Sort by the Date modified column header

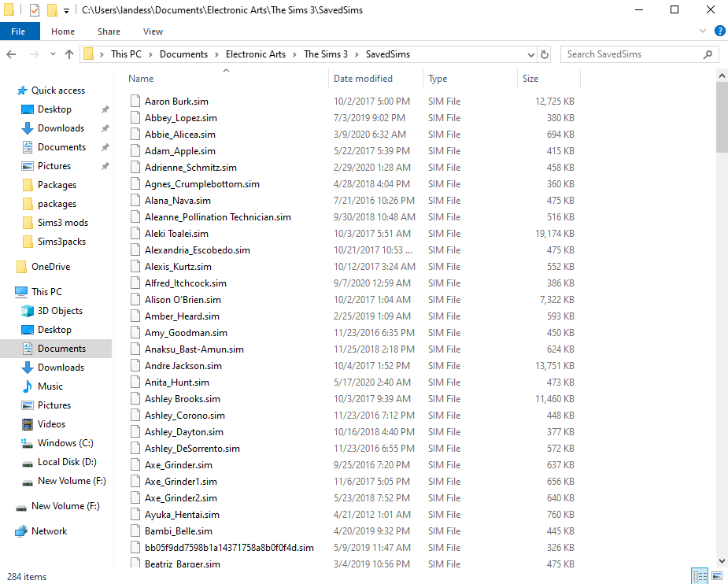tap(363, 79)
